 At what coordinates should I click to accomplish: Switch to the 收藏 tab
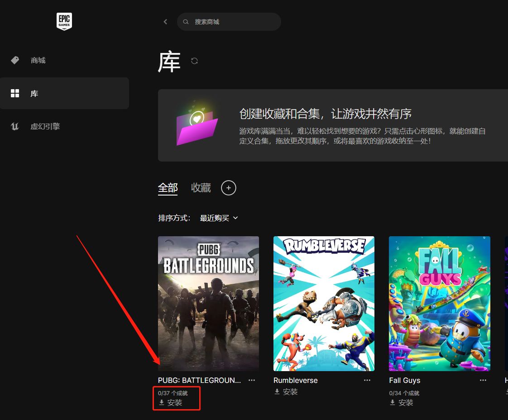coord(201,188)
